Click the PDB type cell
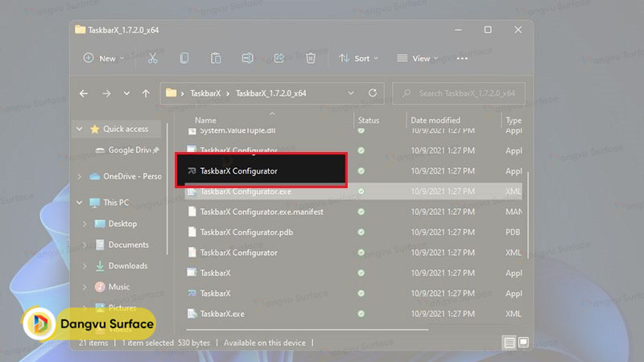 513,232
